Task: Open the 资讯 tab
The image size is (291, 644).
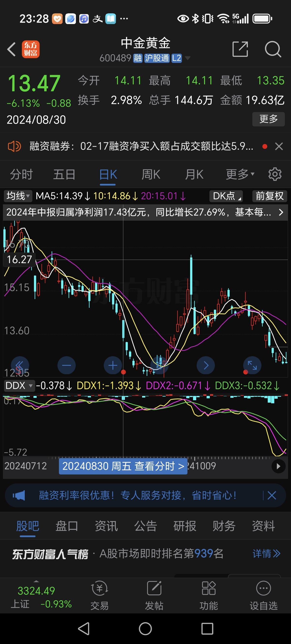Action: [106, 526]
